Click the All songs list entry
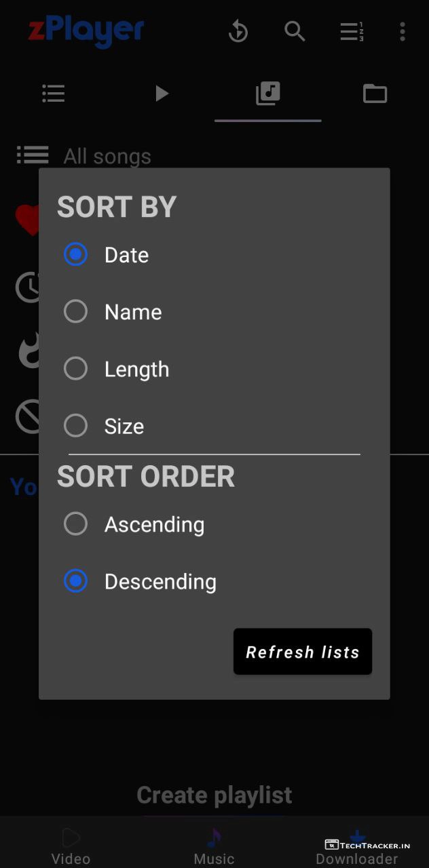This screenshot has width=429, height=868. click(x=107, y=156)
